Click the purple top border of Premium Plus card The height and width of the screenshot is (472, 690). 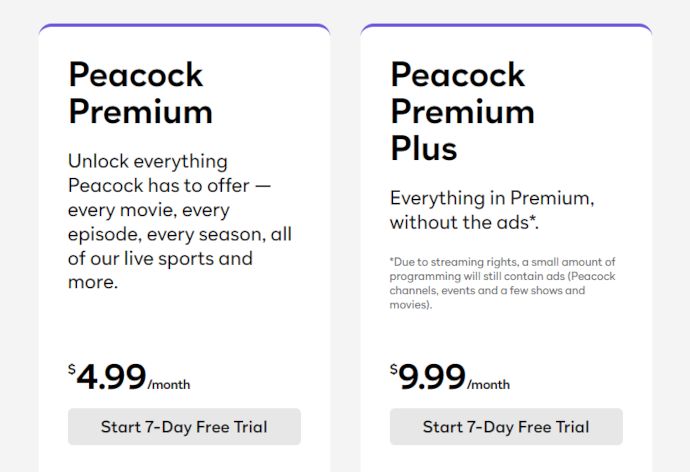pos(506,26)
